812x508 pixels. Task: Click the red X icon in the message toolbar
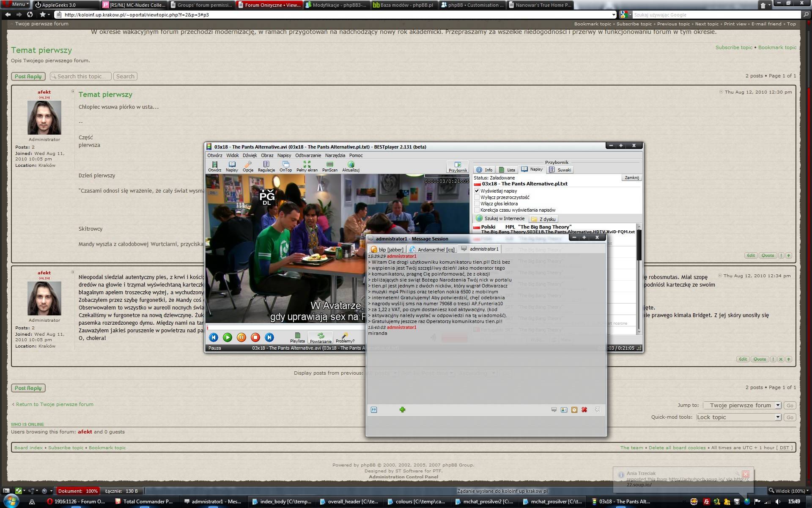coord(584,410)
